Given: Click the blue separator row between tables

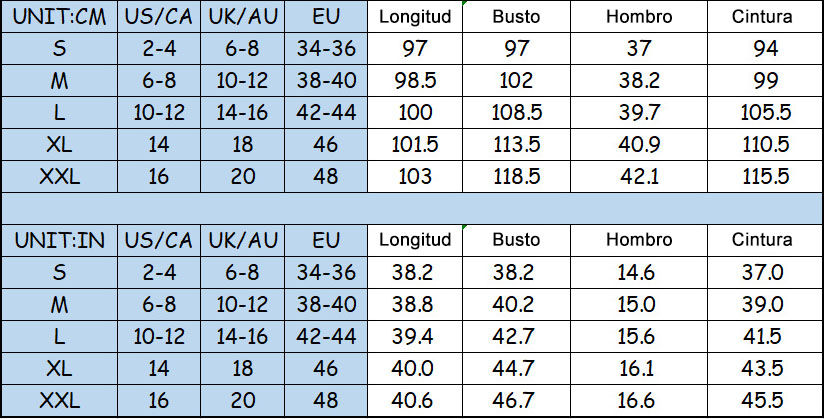Looking at the screenshot, I should pos(412,209).
